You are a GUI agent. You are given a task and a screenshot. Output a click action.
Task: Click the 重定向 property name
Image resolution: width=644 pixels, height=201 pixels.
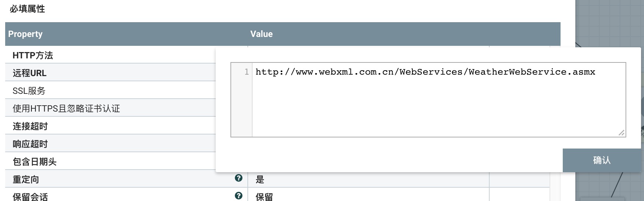pos(26,180)
